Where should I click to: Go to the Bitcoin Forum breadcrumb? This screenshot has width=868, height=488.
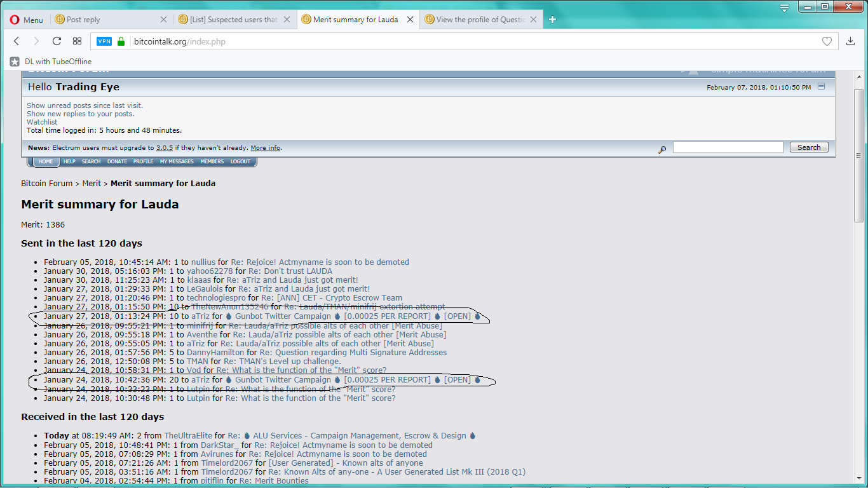tap(47, 183)
